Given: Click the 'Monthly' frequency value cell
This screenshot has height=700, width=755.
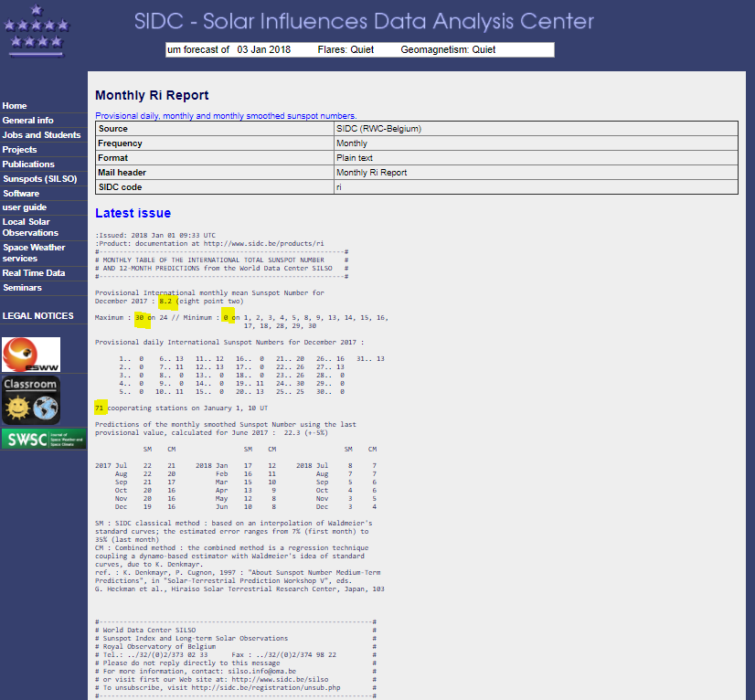Looking at the screenshot, I should (536, 143).
